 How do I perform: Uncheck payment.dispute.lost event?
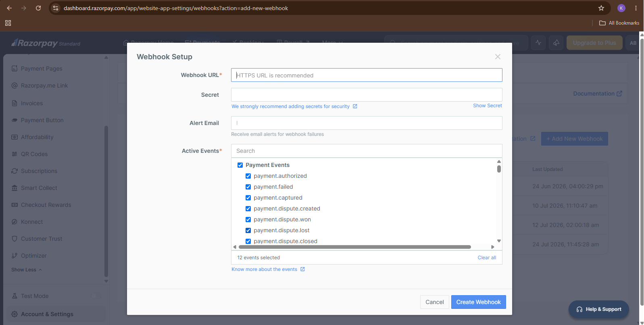[248, 230]
